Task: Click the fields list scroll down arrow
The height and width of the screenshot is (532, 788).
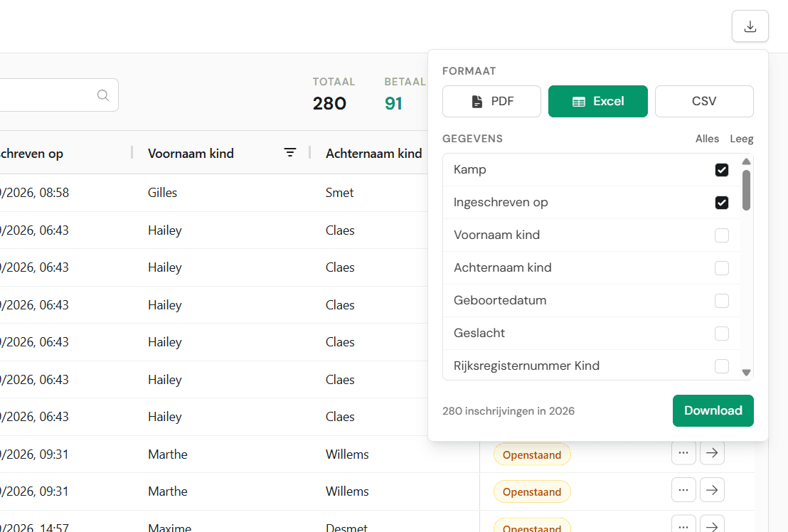Action: coord(746,372)
